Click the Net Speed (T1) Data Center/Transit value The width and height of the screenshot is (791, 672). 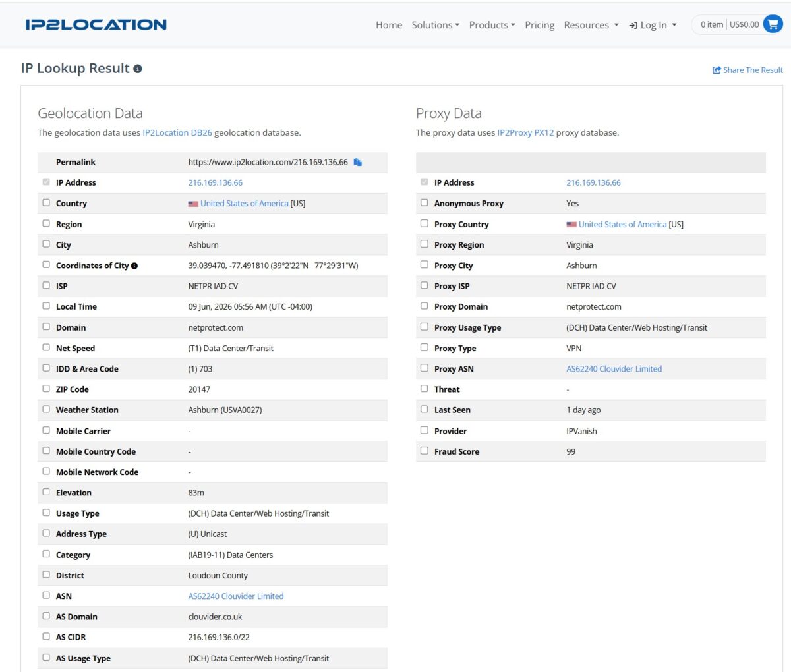(x=231, y=348)
